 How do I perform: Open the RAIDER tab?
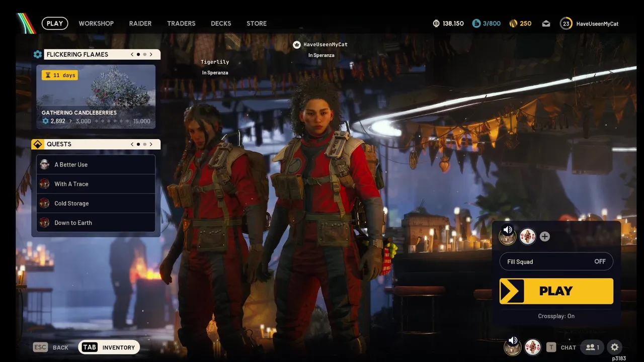(140, 24)
